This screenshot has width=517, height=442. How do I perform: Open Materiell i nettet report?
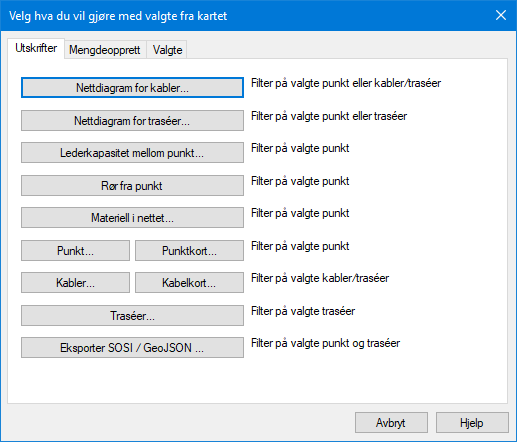132,218
